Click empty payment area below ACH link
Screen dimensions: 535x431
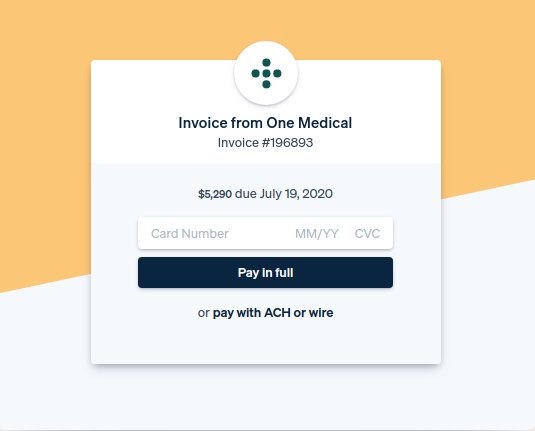(265, 343)
